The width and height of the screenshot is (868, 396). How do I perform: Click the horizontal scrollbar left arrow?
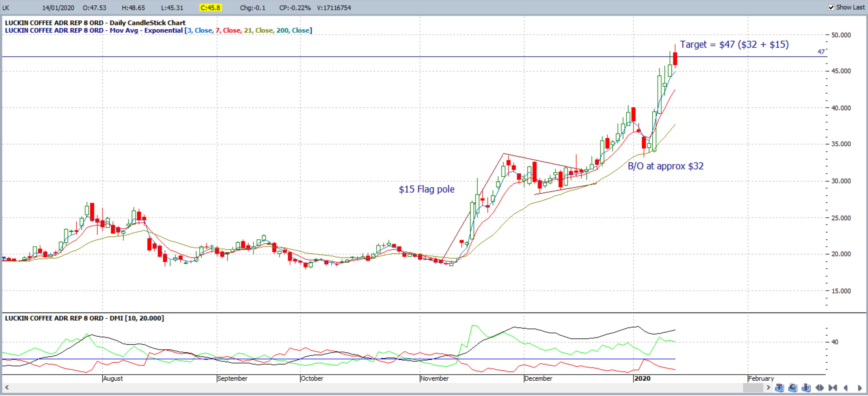click(6, 388)
